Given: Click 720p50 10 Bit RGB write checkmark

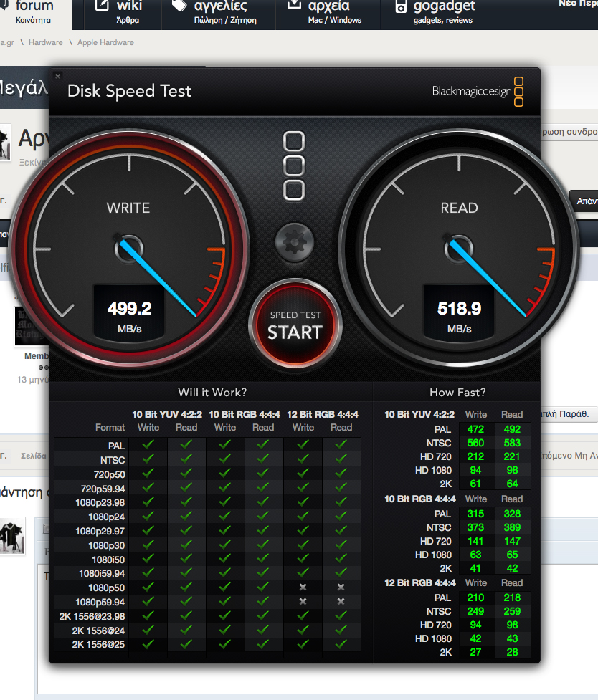Looking at the screenshot, I should [x=225, y=473].
